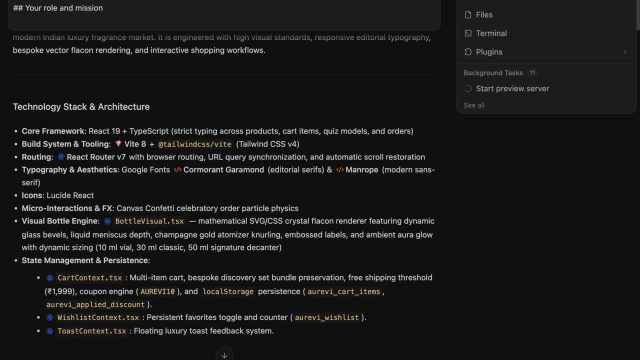
Task: Open the ToastContext.tsx file reference
Action: click(91, 331)
